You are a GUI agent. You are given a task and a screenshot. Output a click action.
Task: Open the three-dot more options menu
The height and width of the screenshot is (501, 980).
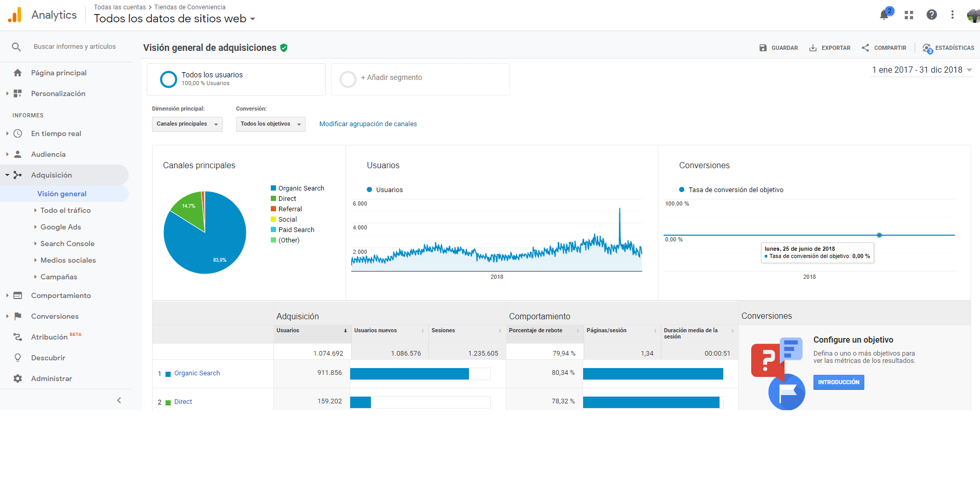tap(953, 15)
